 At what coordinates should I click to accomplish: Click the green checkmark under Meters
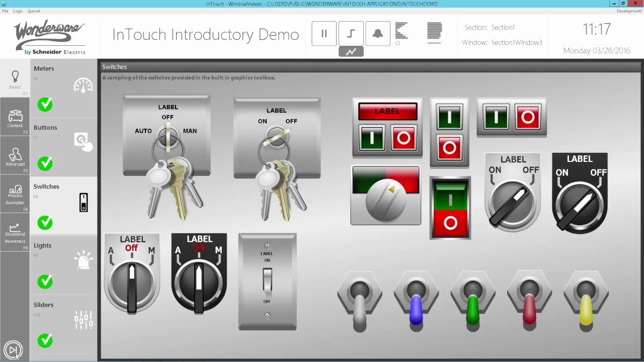tap(45, 104)
